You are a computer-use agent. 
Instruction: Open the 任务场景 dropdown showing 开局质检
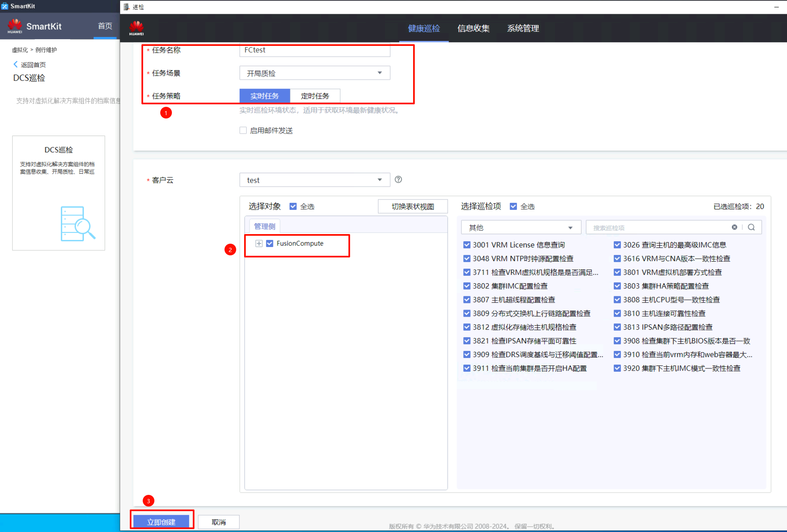pos(315,73)
